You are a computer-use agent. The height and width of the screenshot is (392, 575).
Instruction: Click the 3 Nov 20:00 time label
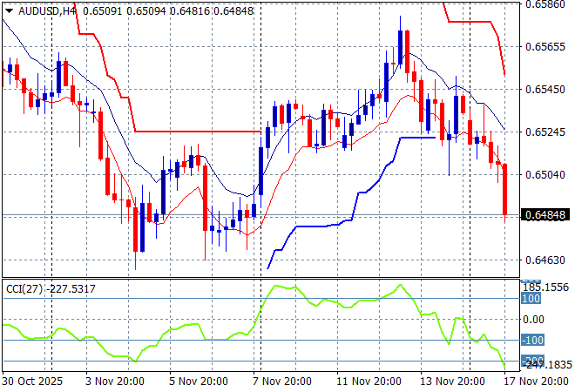114,382
